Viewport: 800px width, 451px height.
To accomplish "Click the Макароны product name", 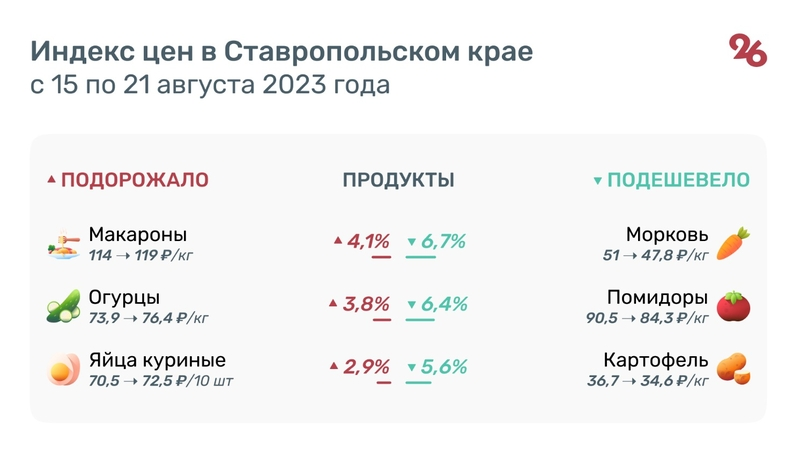I will [138, 235].
